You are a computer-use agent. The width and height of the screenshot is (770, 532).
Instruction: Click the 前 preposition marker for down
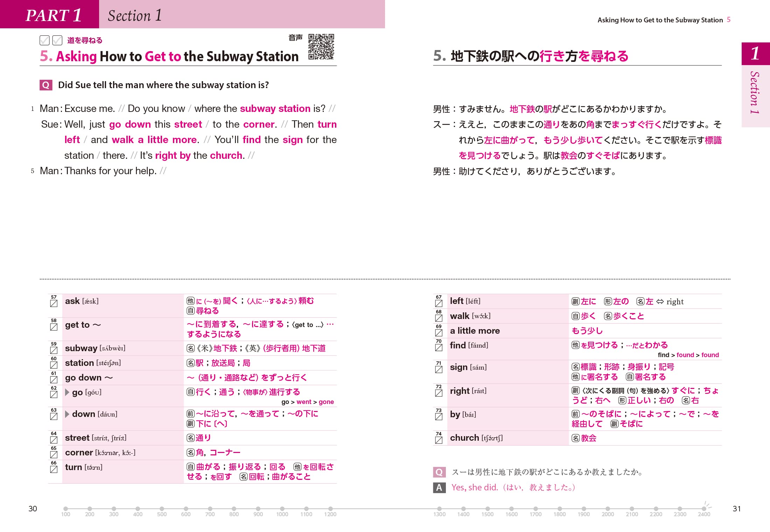pyautogui.click(x=190, y=414)
